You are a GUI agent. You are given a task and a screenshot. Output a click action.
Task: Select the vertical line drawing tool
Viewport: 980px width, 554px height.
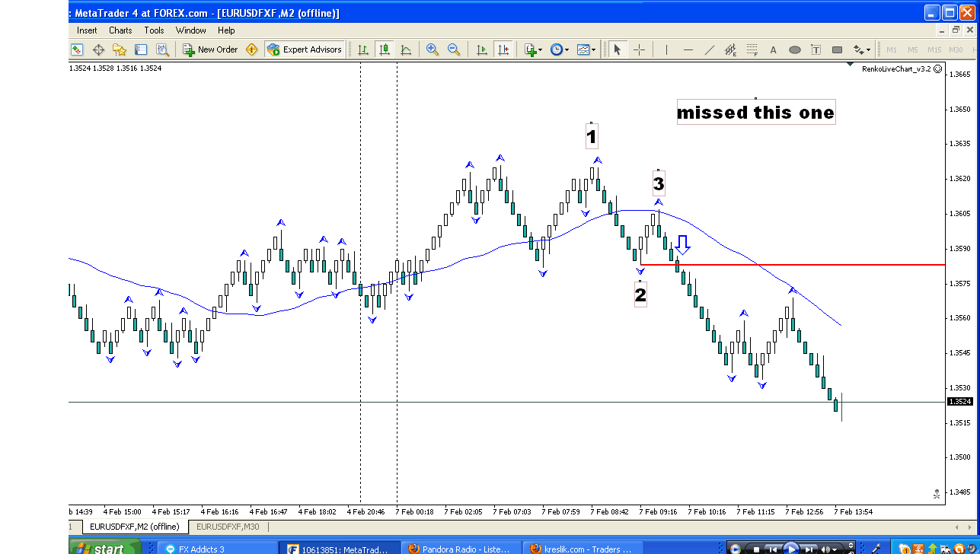click(x=666, y=49)
